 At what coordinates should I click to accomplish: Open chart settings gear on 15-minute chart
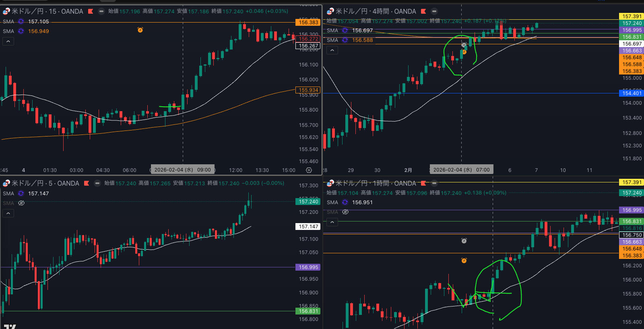pyautogui.click(x=309, y=170)
